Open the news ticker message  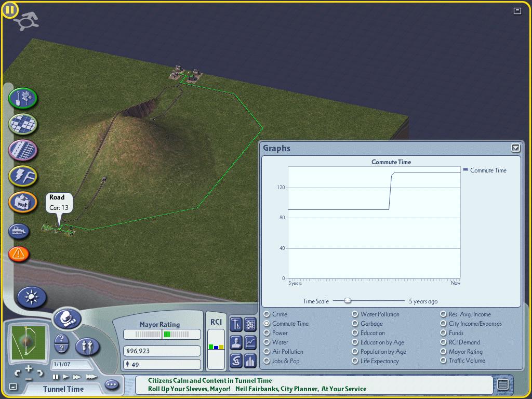[x=314, y=385]
